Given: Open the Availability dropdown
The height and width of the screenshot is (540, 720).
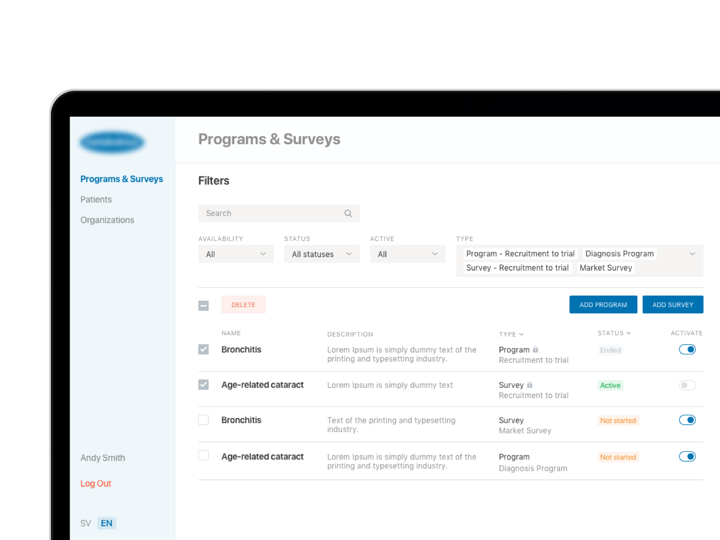Looking at the screenshot, I should click(236, 254).
